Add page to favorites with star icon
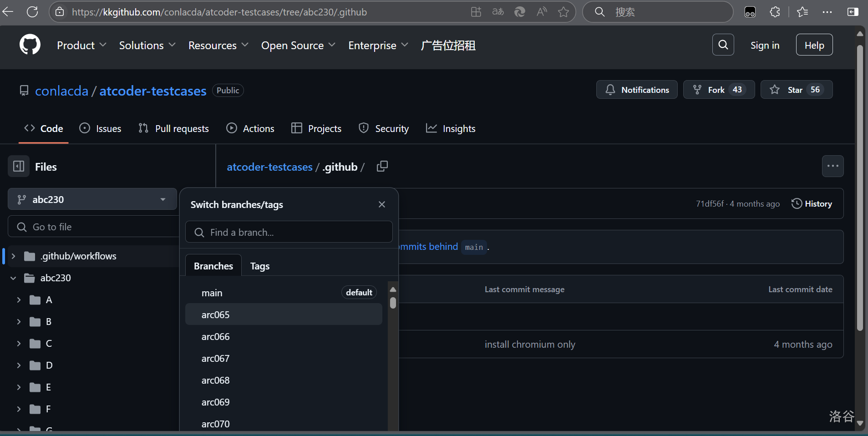 click(563, 12)
